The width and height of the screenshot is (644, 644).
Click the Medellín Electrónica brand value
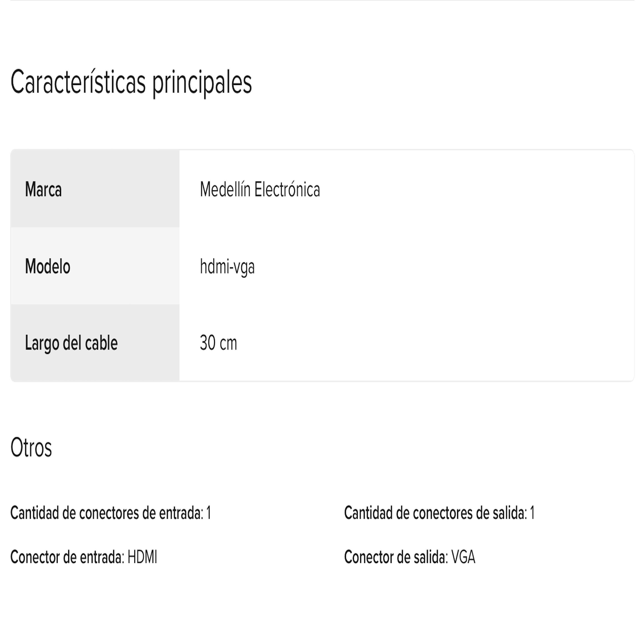[x=260, y=189]
